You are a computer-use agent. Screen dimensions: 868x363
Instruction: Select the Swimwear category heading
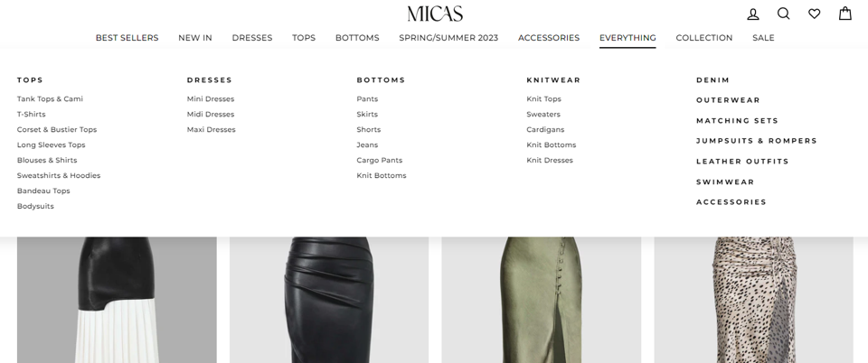click(x=725, y=181)
